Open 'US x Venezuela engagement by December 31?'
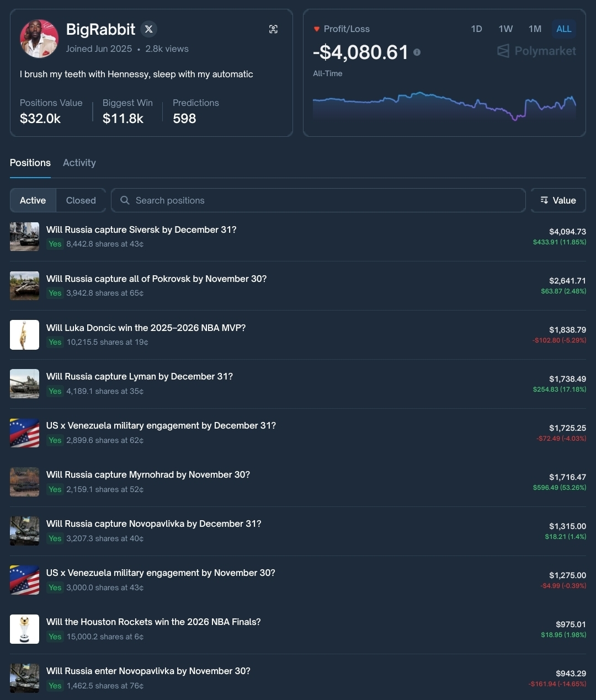Image resolution: width=596 pixels, height=700 pixels. click(161, 425)
